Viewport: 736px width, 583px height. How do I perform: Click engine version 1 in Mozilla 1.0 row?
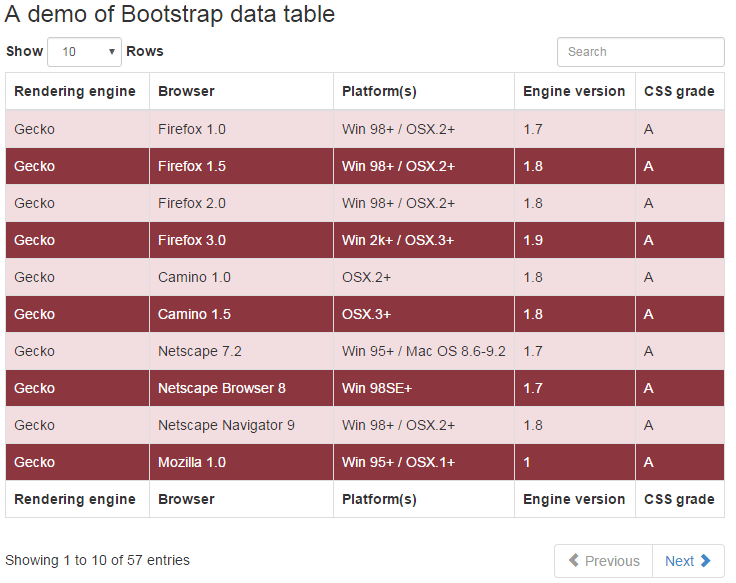[x=575, y=462]
